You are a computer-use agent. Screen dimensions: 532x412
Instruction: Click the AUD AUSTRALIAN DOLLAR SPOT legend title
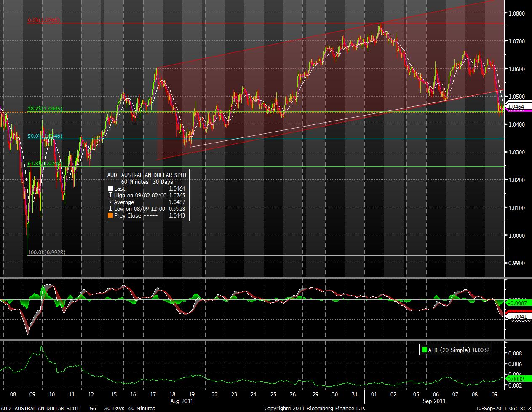click(147, 175)
